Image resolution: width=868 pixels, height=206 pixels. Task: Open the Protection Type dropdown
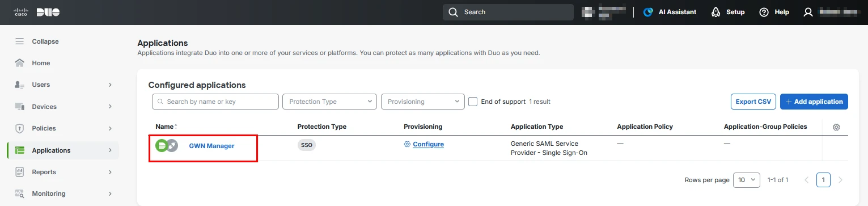[x=329, y=102]
